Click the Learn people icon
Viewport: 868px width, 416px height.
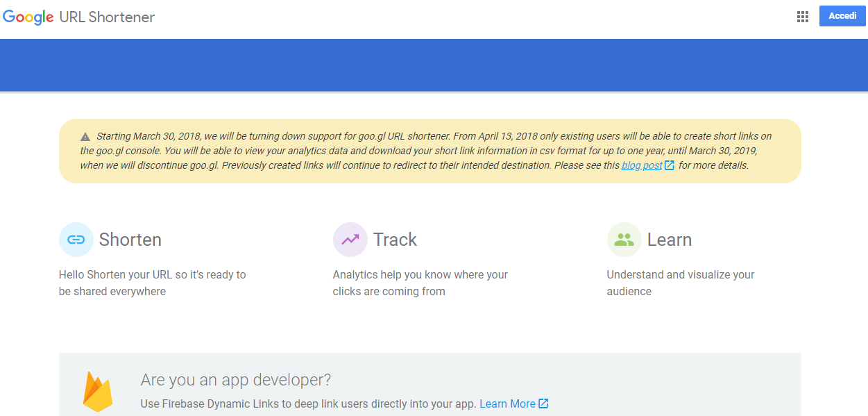[x=624, y=240]
